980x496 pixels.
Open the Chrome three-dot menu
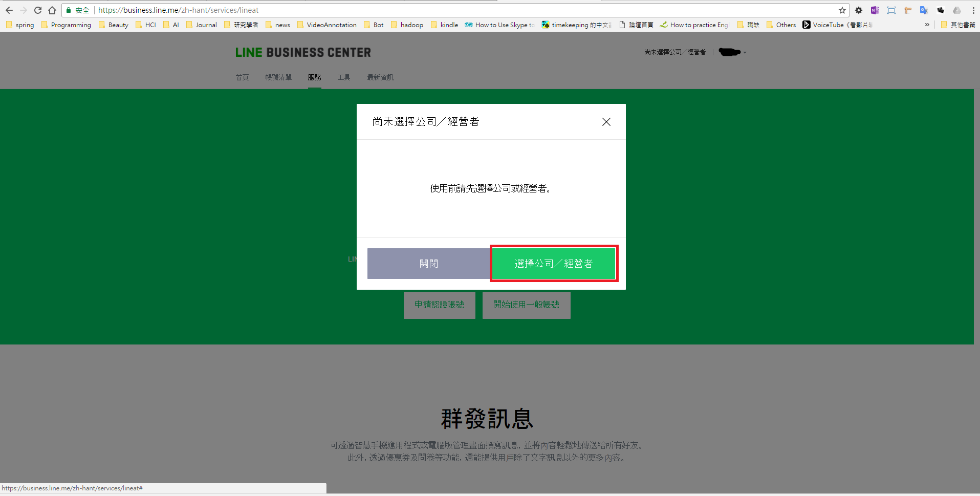[x=973, y=10]
